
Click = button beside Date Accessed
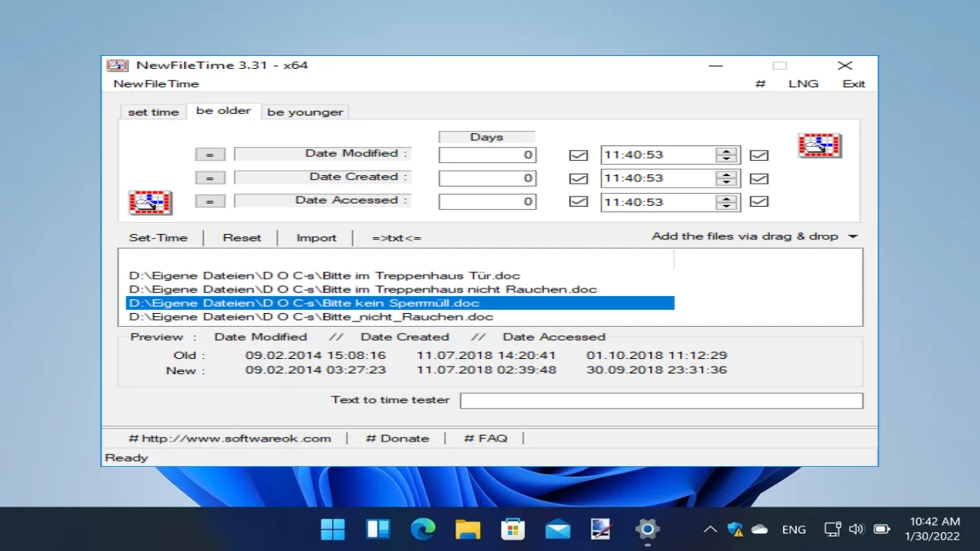tap(210, 201)
